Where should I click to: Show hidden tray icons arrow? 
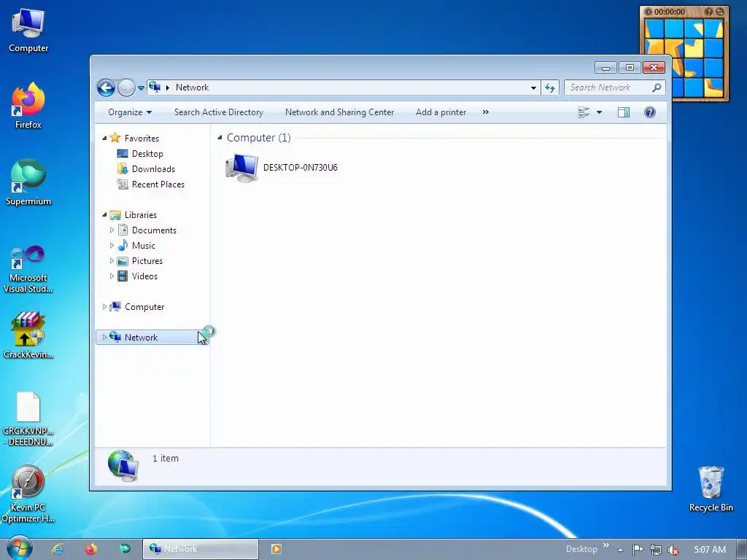620,550
